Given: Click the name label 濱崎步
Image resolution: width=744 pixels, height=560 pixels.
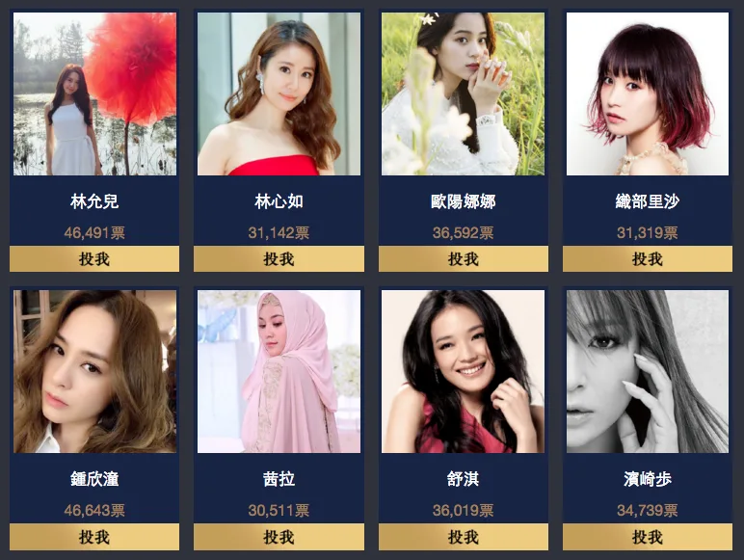Looking at the screenshot, I should click(x=648, y=479).
